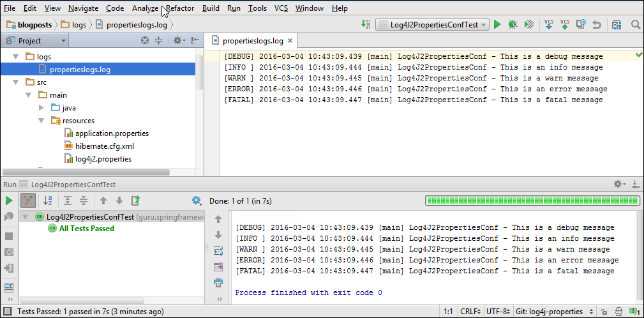This screenshot has width=644, height=318.
Task: Toggle read-only lock icon in status bar
Action: pos(604,312)
